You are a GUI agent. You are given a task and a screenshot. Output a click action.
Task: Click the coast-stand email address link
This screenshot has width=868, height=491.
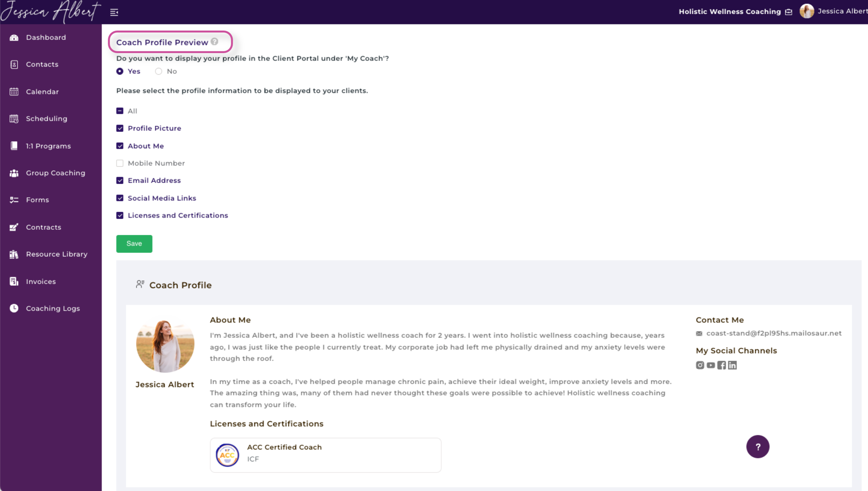coord(774,333)
